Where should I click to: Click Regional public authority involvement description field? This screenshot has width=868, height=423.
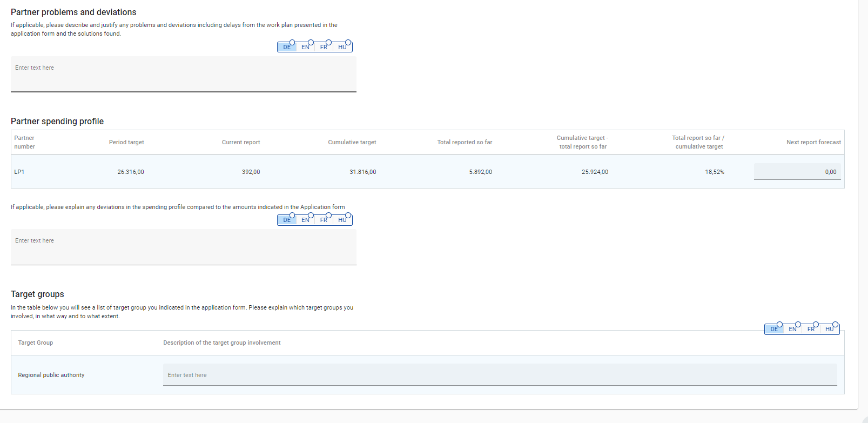(500, 375)
